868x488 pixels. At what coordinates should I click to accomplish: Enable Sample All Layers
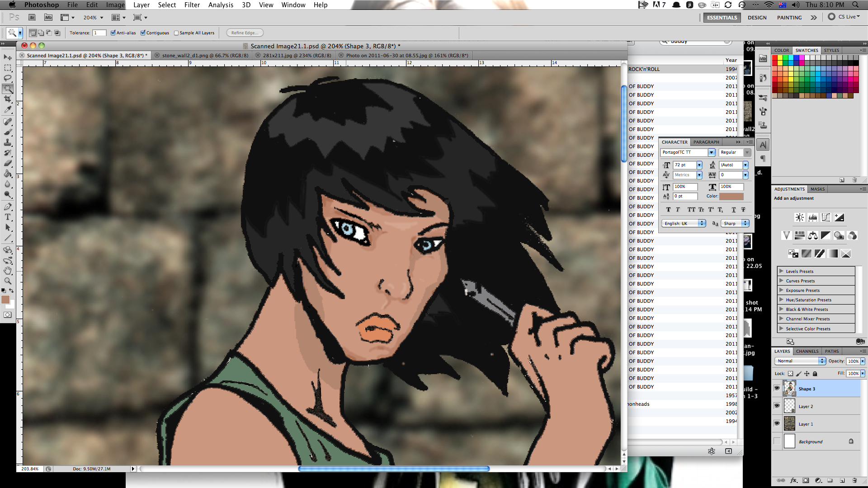tap(176, 33)
